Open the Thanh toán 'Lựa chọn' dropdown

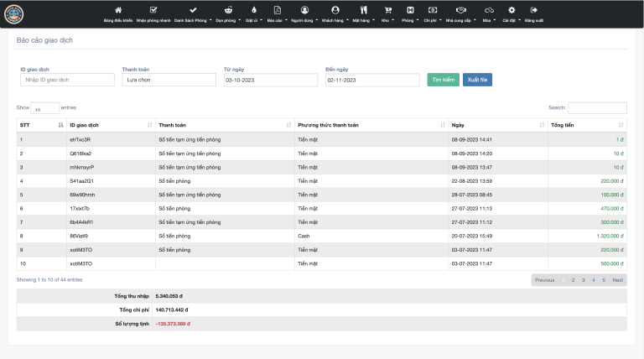[169, 80]
